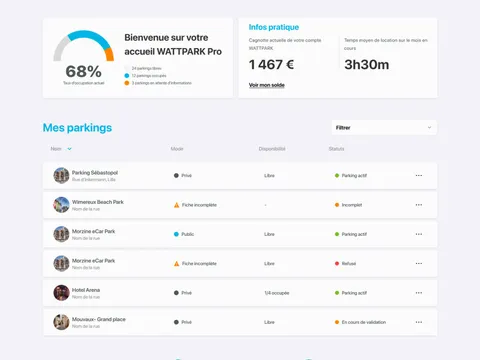Click the Mode column header
Image resolution: width=480 pixels, height=360 pixels.
tap(177, 149)
